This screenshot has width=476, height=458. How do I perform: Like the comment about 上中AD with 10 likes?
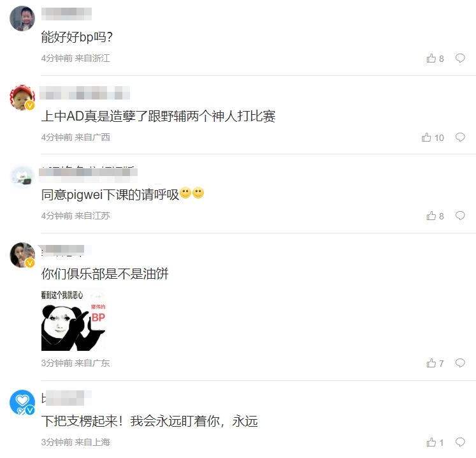(433, 137)
